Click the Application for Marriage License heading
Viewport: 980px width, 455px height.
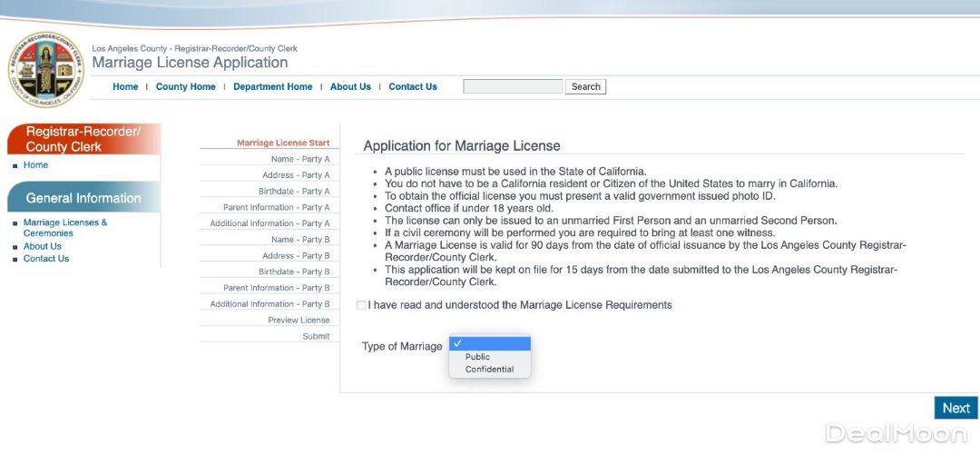[x=462, y=146]
